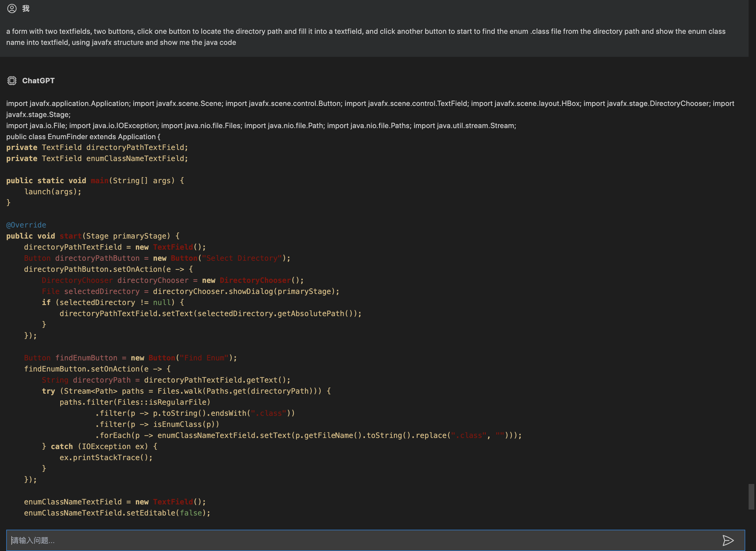Click the Override annotation icon
The height and width of the screenshot is (551, 756).
(x=26, y=225)
